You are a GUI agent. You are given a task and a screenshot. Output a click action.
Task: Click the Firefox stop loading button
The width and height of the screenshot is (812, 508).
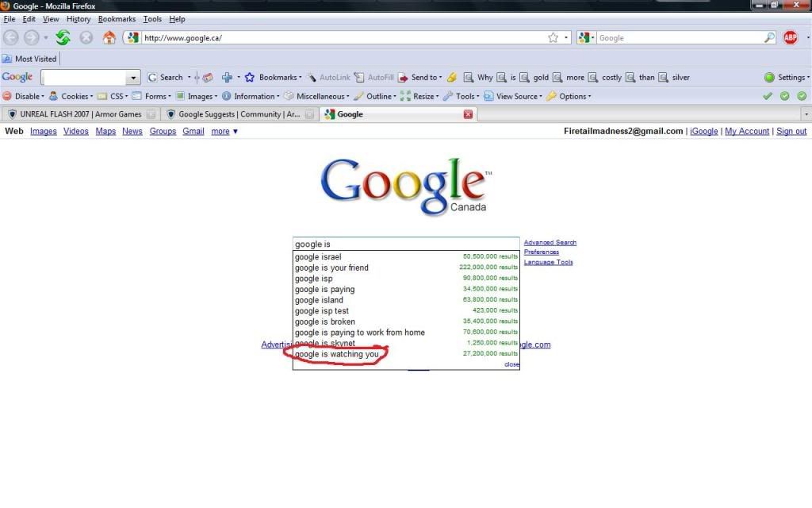click(86, 38)
